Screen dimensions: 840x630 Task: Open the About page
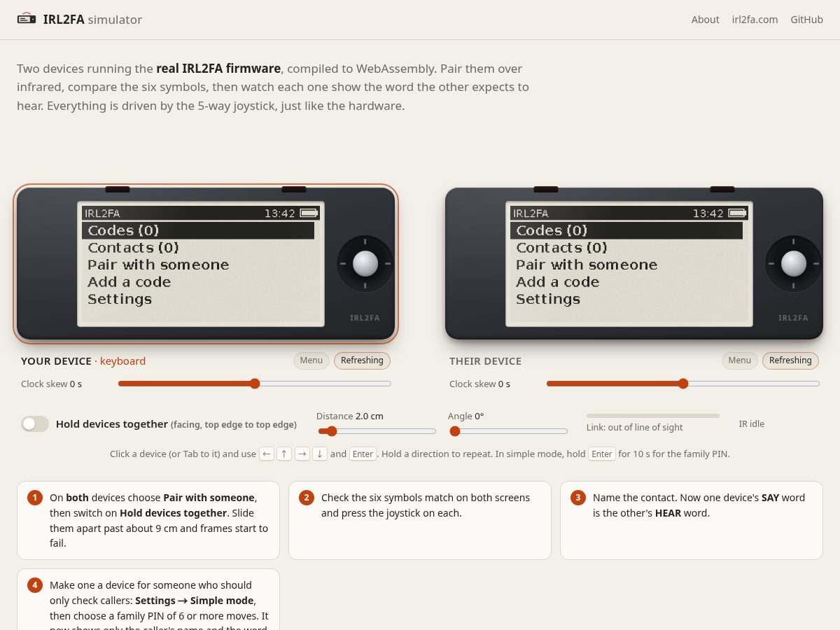[705, 20]
